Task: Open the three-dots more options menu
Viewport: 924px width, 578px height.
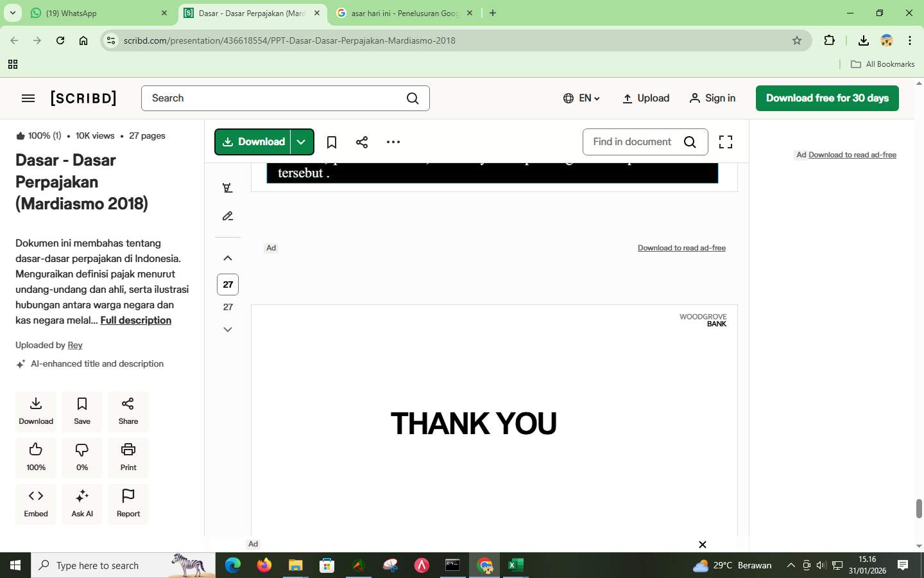Action: 393,142
